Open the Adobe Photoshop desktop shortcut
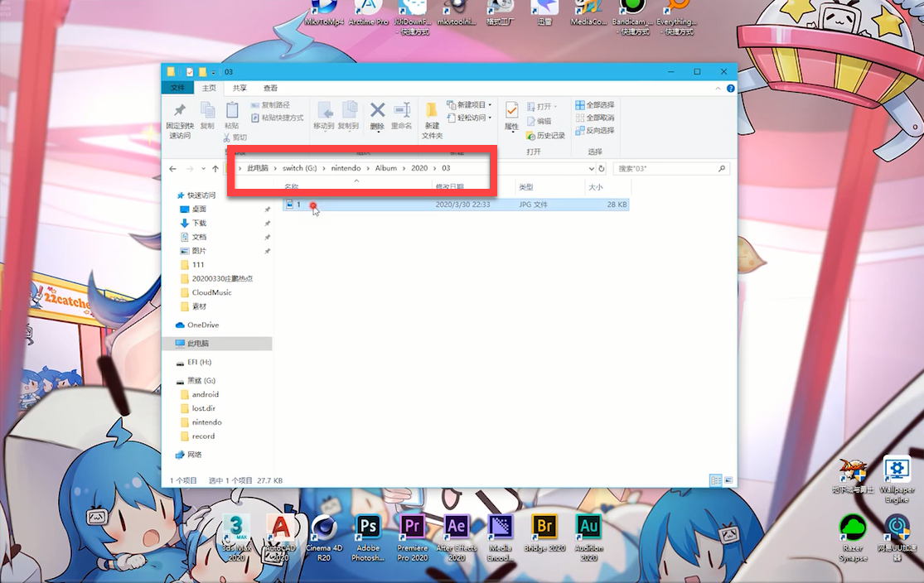924x583 pixels. click(368, 537)
